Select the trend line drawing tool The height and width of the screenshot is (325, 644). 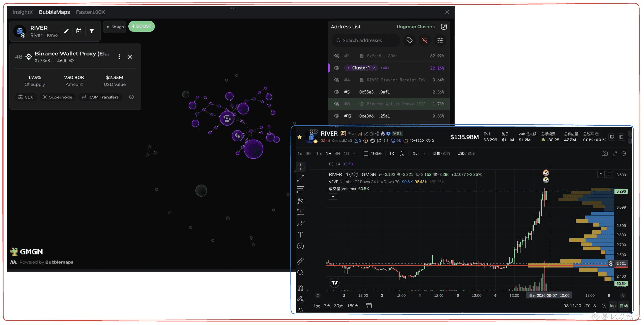coord(300,178)
